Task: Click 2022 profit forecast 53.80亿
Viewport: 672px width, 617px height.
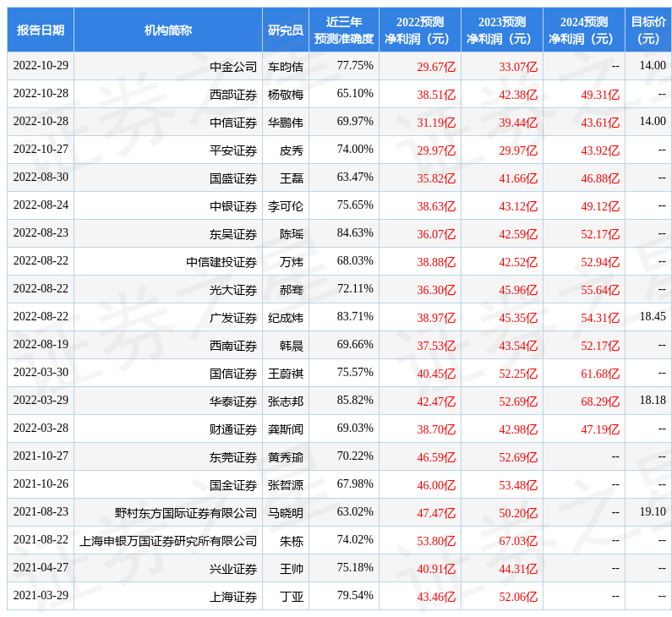Action: 436,541
